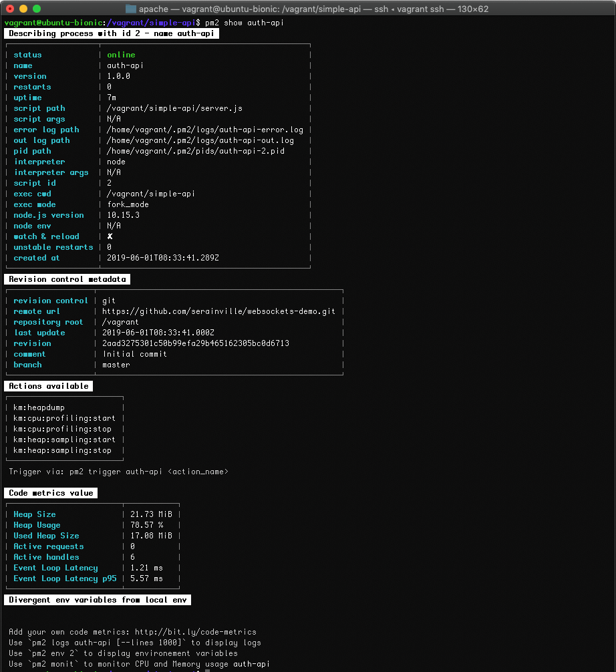
Task: Click the 'script args' field label
Action: point(39,119)
